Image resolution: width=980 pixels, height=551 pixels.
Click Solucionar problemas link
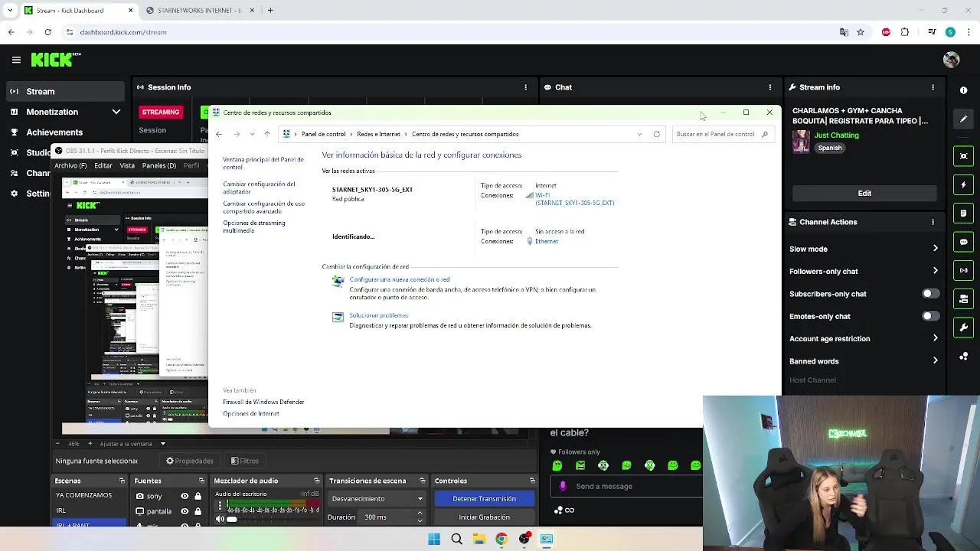click(x=379, y=315)
